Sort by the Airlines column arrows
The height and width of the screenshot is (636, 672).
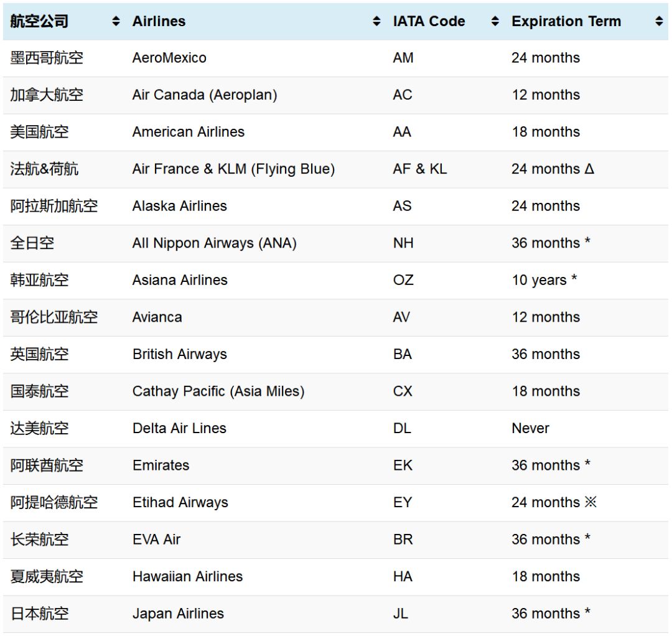376,21
